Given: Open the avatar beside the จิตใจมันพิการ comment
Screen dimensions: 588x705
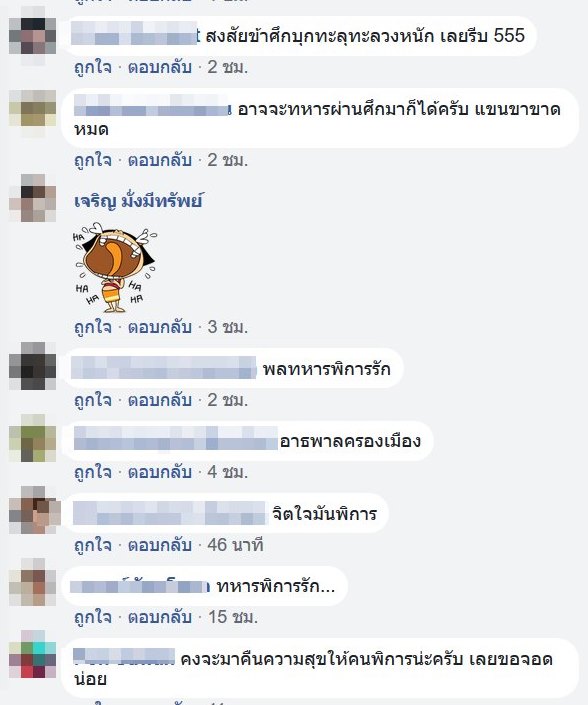Looking at the screenshot, I should [x=34, y=510].
